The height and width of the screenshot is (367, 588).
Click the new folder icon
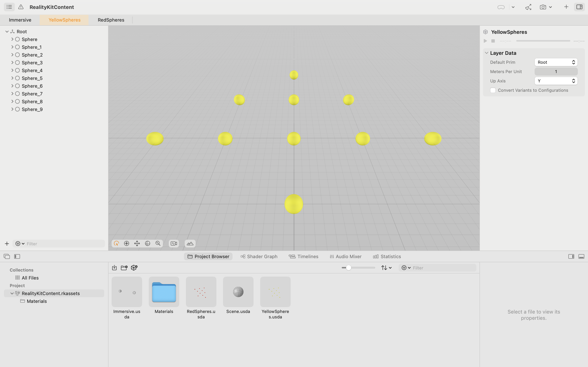point(124,267)
